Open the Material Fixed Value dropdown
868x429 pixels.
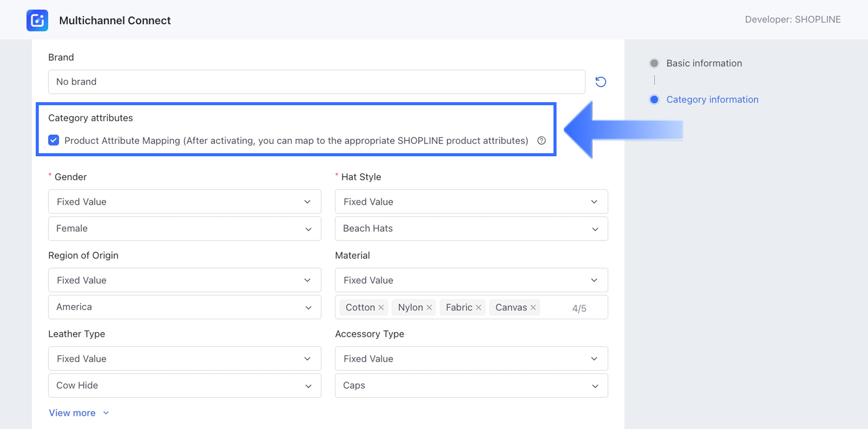[471, 280]
